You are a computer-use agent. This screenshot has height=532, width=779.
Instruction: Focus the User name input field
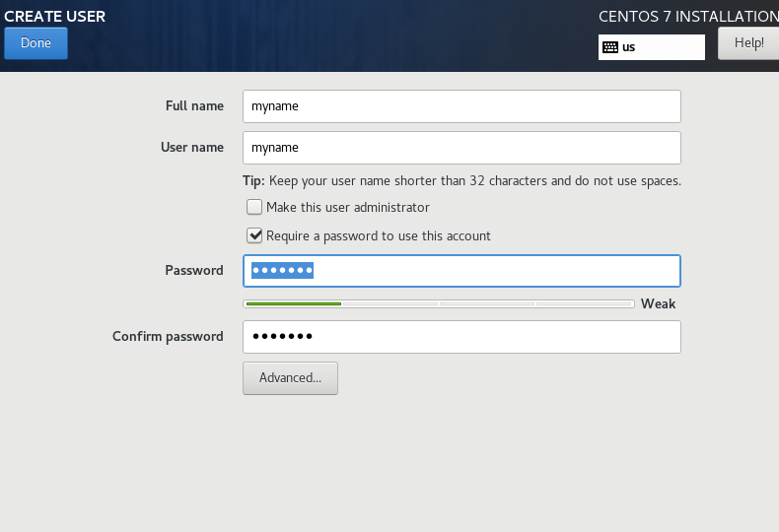pyautogui.click(x=461, y=148)
